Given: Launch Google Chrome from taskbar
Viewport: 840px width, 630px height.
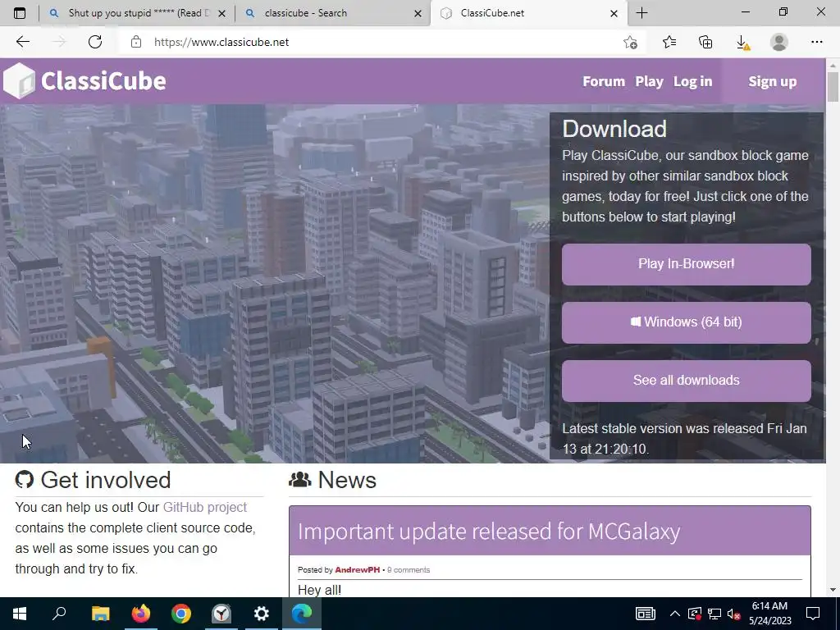Looking at the screenshot, I should pos(181,614).
